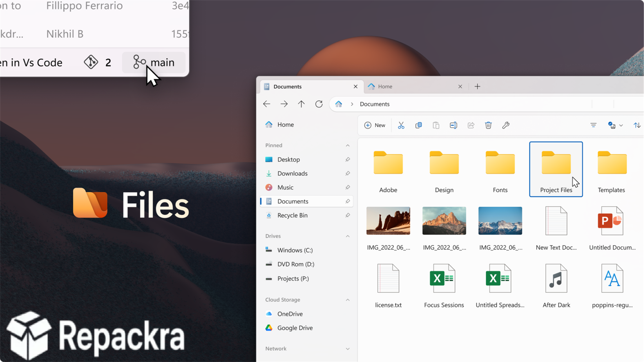Viewport: 644px width, 362px height.
Task: Refresh the Documents folder
Action: (x=319, y=104)
